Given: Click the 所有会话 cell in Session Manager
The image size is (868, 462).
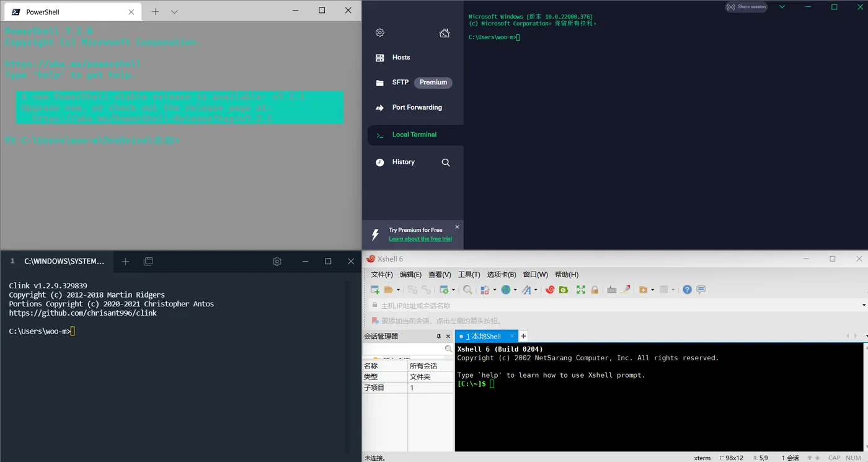Looking at the screenshot, I should (x=431, y=366).
